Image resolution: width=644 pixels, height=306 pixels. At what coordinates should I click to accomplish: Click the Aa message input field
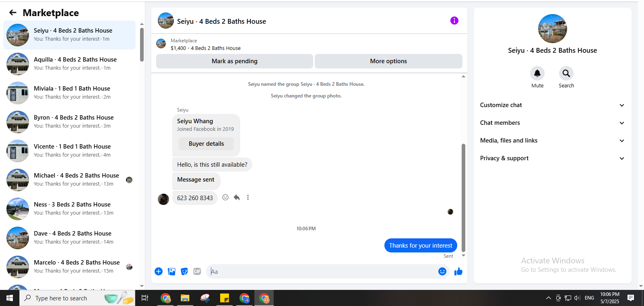pyautogui.click(x=322, y=271)
